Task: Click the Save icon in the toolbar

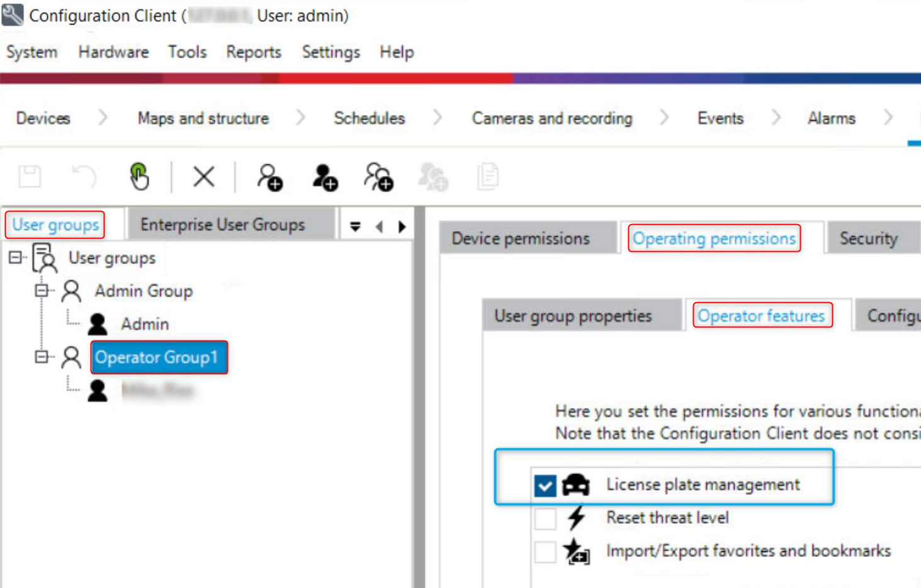Action: (30, 177)
